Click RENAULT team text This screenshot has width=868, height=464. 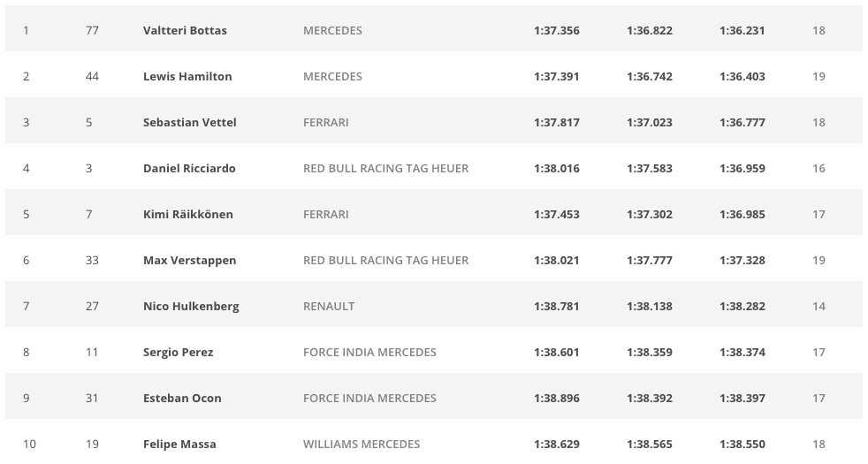pyautogui.click(x=329, y=306)
